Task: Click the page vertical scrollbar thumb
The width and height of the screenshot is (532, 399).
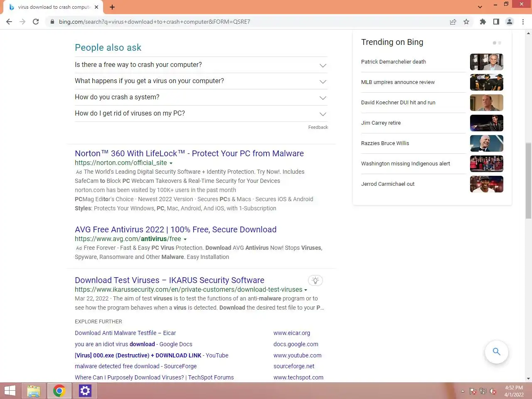Action: pyautogui.click(x=529, y=180)
